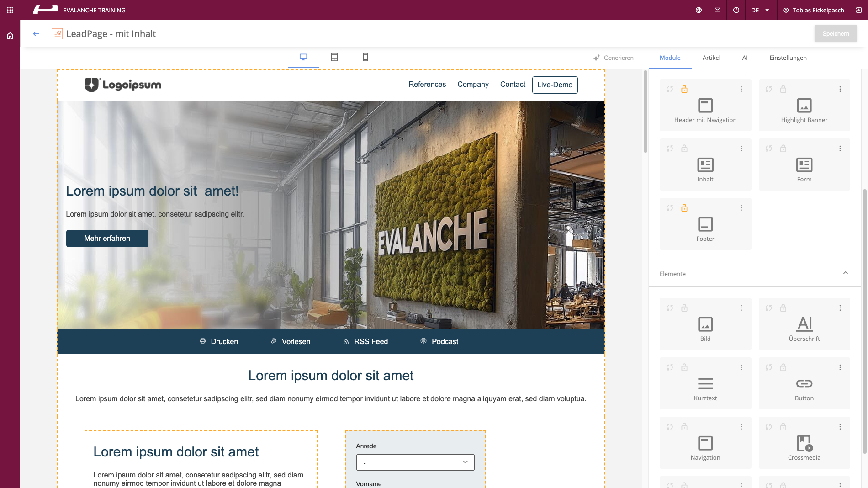Click the Company navigation item
The width and height of the screenshot is (868, 488).
point(473,85)
